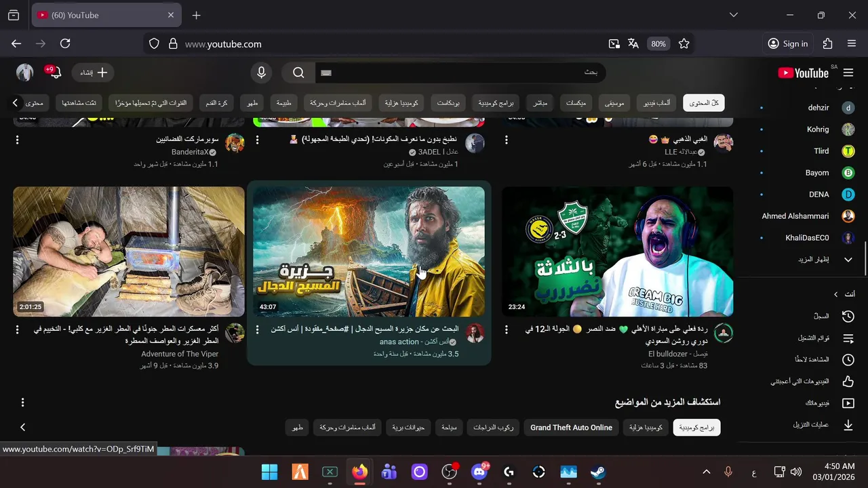Viewport: 868px width, 488px height.
Task: Click the Create (إنشاء) plus button
Action: coord(94,73)
